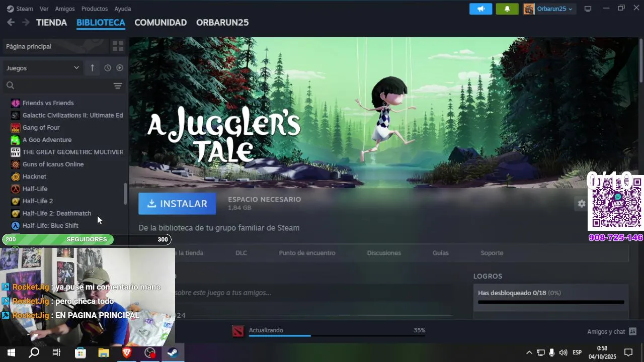Screen dimensions: 644x362
Task: Click the Big Picture mode monitor icon
Action: [x=588, y=9]
